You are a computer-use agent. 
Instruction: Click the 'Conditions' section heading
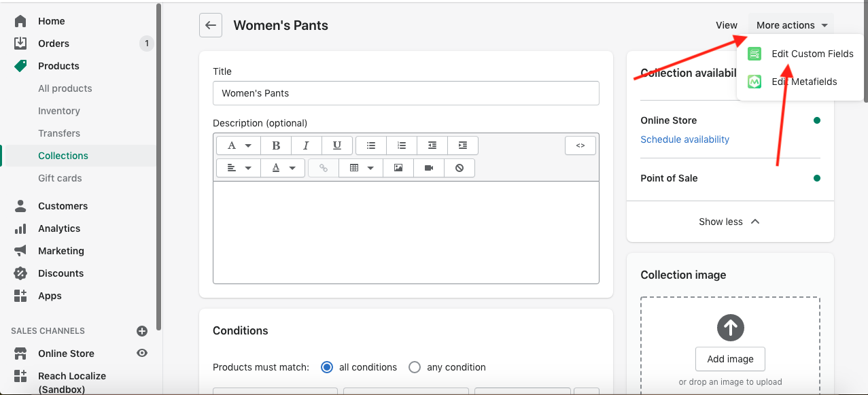click(241, 330)
